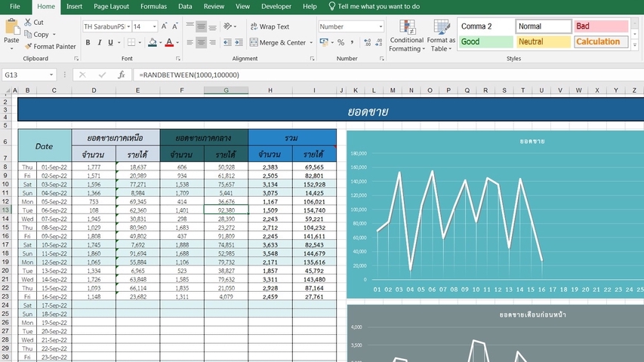This screenshot has height=362, width=644.
Task: Open the font name dropdown
Action: [128, 26]
